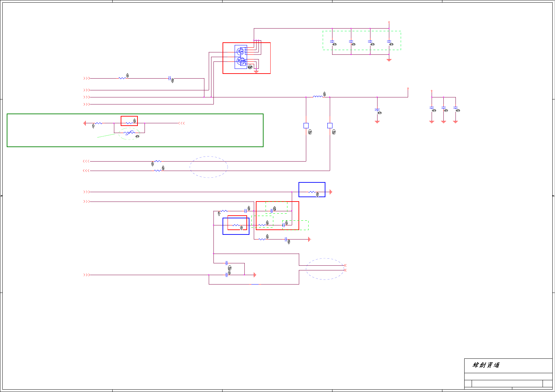Click the ground symbol below the polarized capacitor

pyautogui.click(x=377, y=122)
